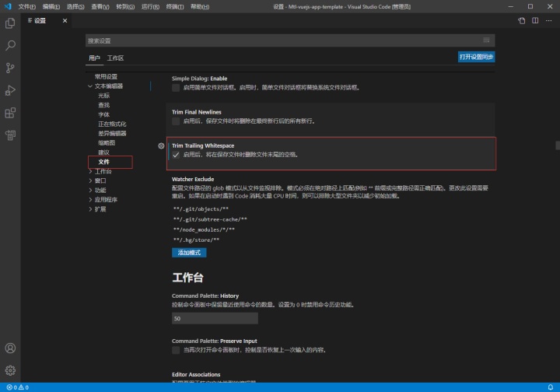Click the 打开设置同步 button

pos(476,57)
